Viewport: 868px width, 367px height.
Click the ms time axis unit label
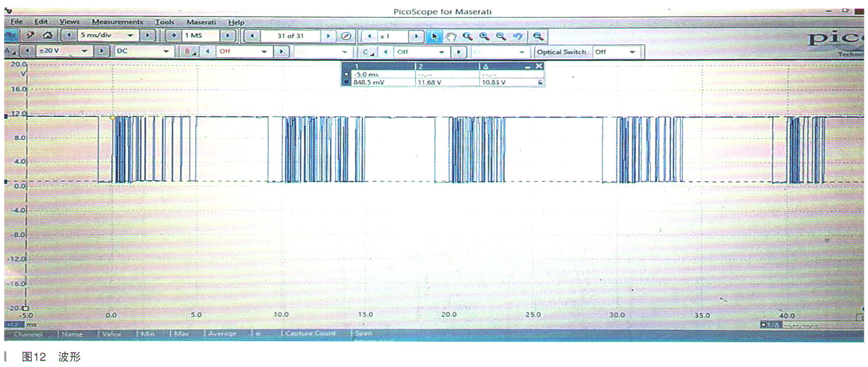[x=31, y=324]
